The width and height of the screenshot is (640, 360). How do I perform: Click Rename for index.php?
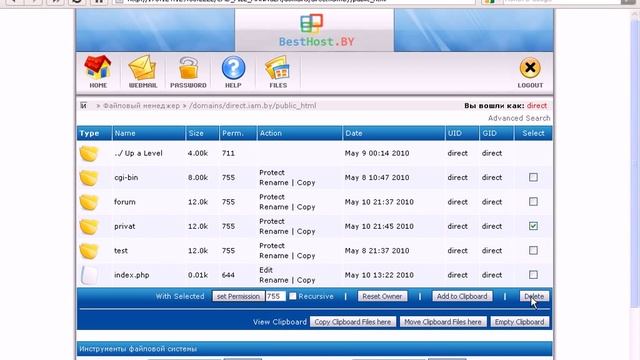click(x=274, y=280)
